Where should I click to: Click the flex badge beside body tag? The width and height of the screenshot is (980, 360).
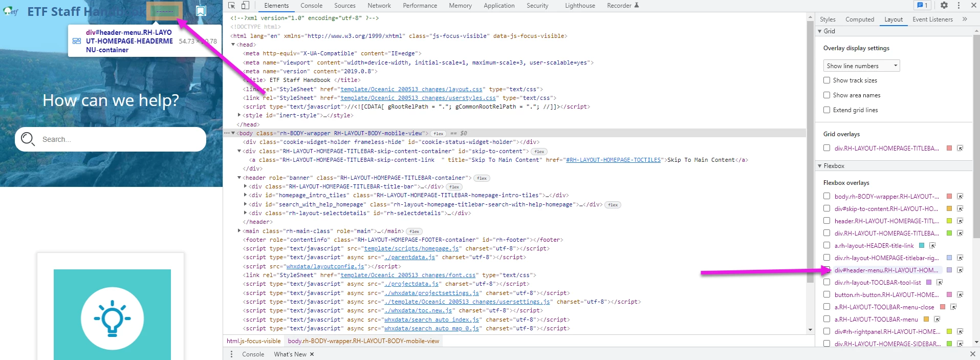439,133
